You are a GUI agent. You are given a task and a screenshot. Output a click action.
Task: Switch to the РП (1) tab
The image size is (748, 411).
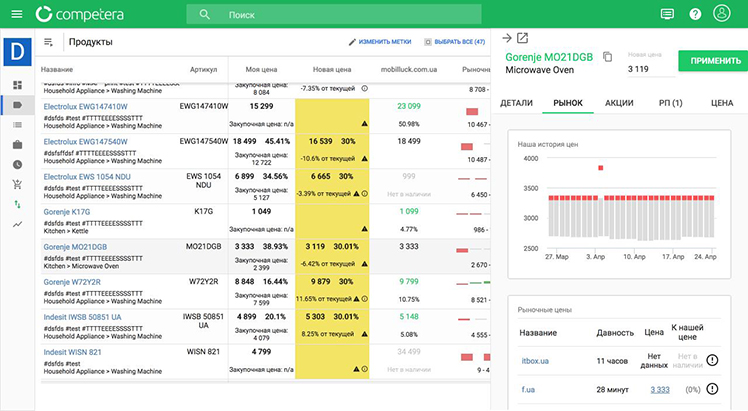670,103
